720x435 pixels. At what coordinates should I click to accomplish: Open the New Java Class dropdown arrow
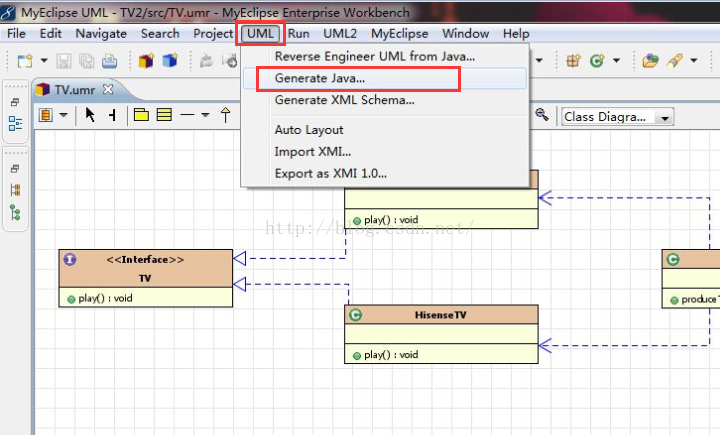pyautogui.click(x=617, y=60)
